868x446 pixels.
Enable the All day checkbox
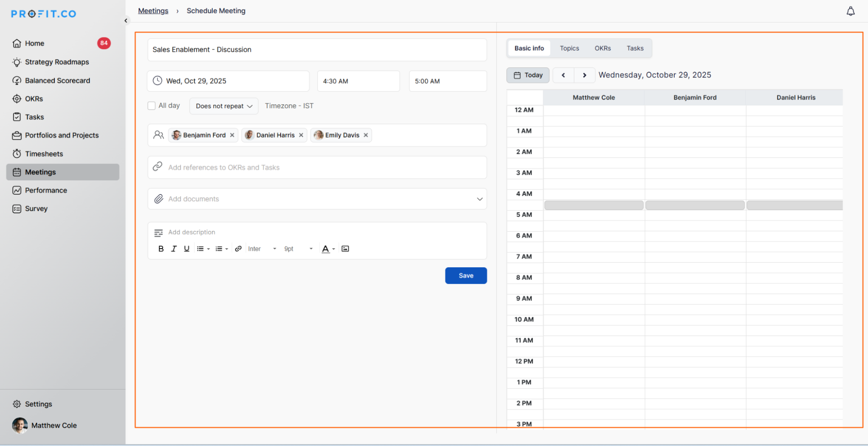click(x=152, y=106)
